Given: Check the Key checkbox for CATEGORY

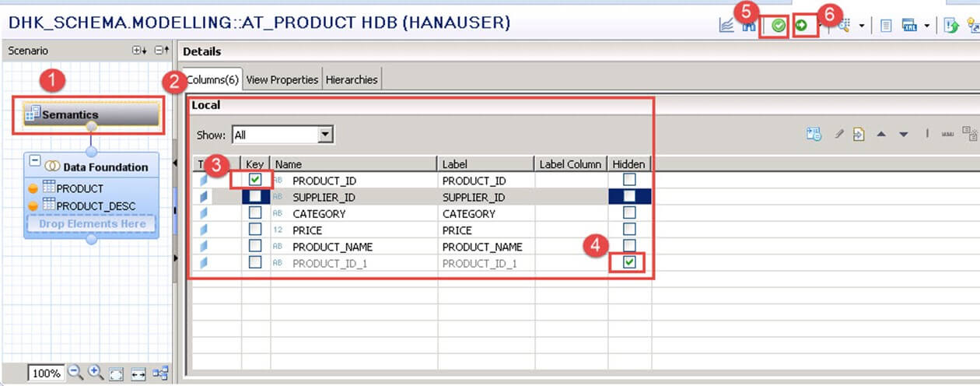Looking at the screenshot, I should click(255, 213).
